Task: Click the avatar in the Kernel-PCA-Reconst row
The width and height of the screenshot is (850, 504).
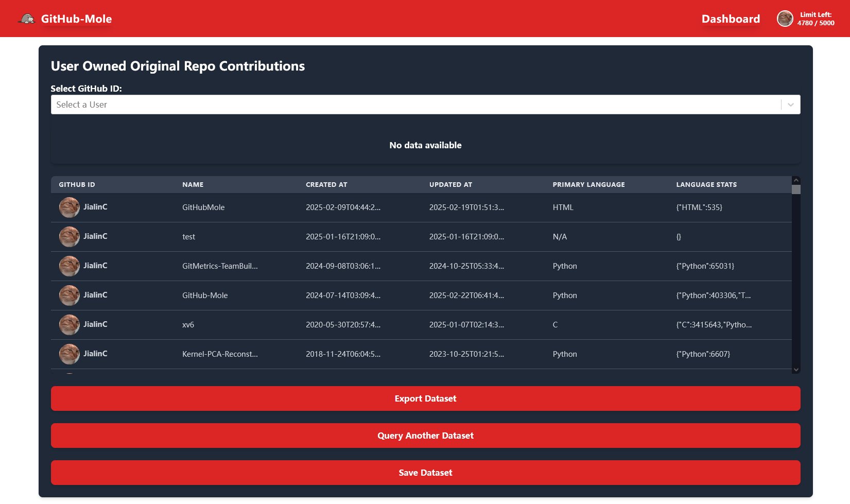Action: click(69, 354)
